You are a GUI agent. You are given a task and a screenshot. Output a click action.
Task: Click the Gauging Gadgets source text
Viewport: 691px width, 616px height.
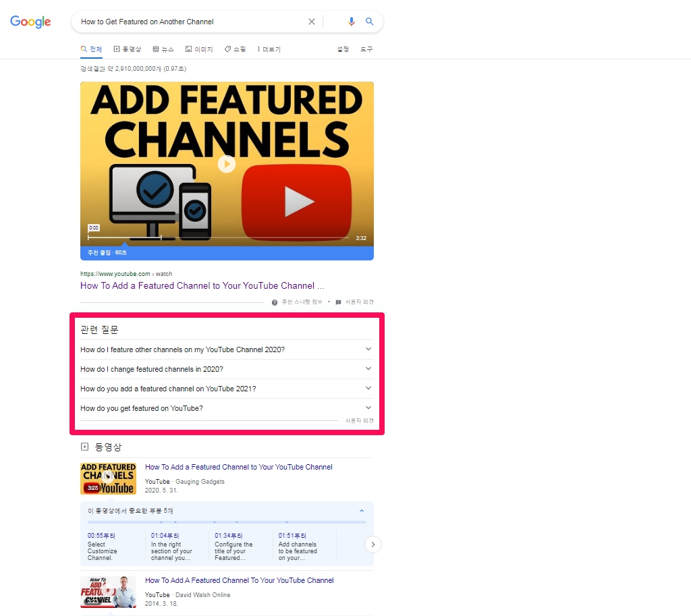200,482
